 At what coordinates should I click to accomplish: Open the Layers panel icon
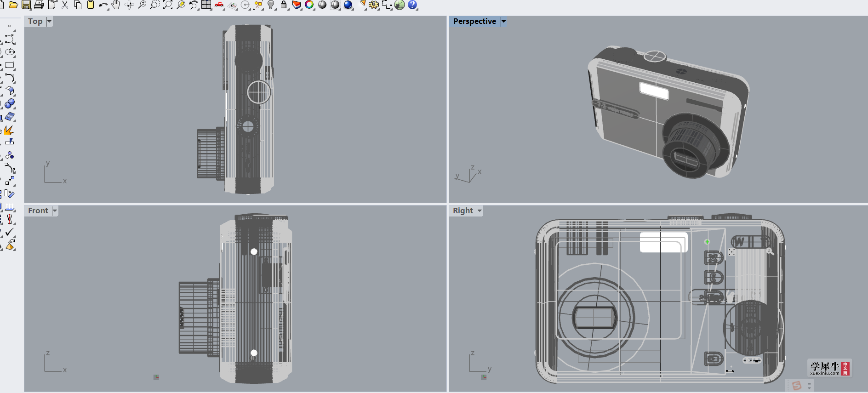[x=297, y=5]
